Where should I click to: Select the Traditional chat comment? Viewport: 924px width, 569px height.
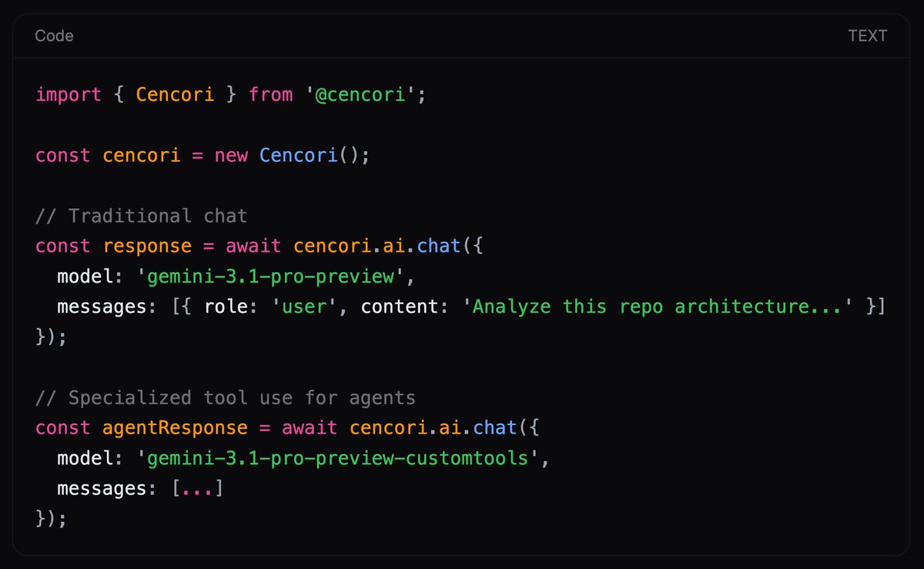point(141,216)
